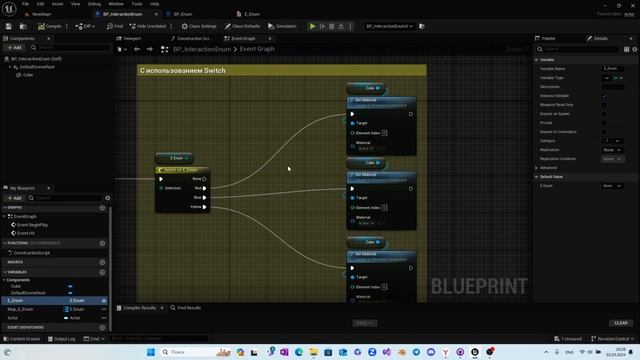
Task: Compile the blueprint
Action: pos(49,26)
